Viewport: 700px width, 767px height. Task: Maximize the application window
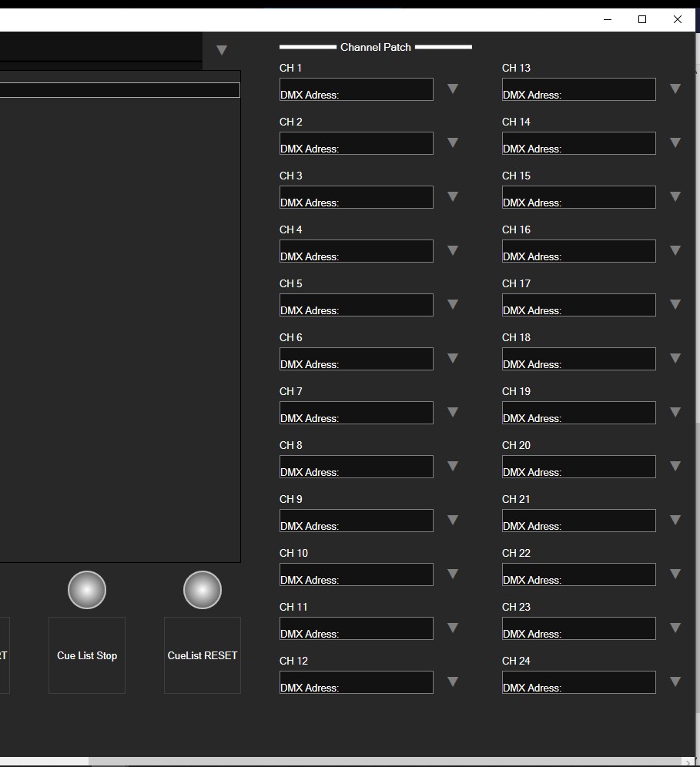point(642,19)
